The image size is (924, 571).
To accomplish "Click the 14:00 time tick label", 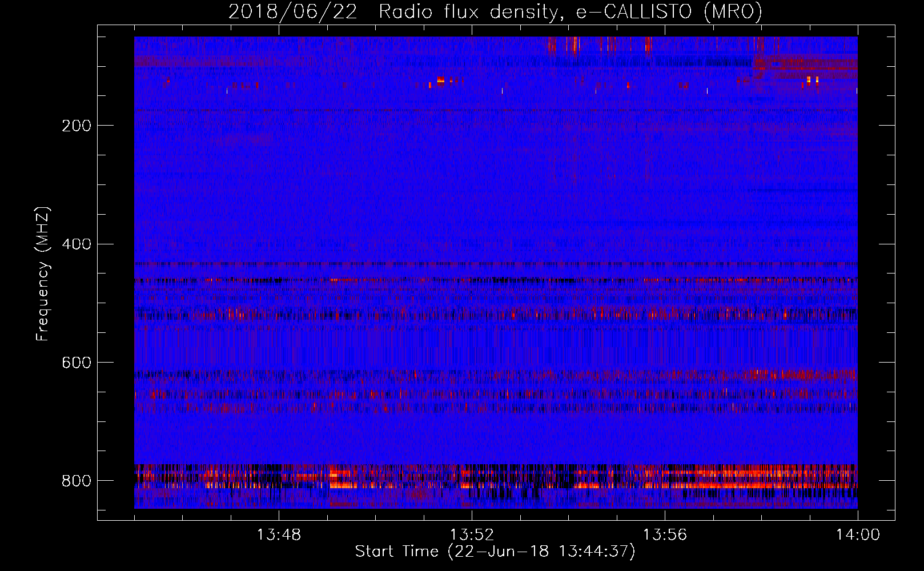I will click(x=858, y=535).
